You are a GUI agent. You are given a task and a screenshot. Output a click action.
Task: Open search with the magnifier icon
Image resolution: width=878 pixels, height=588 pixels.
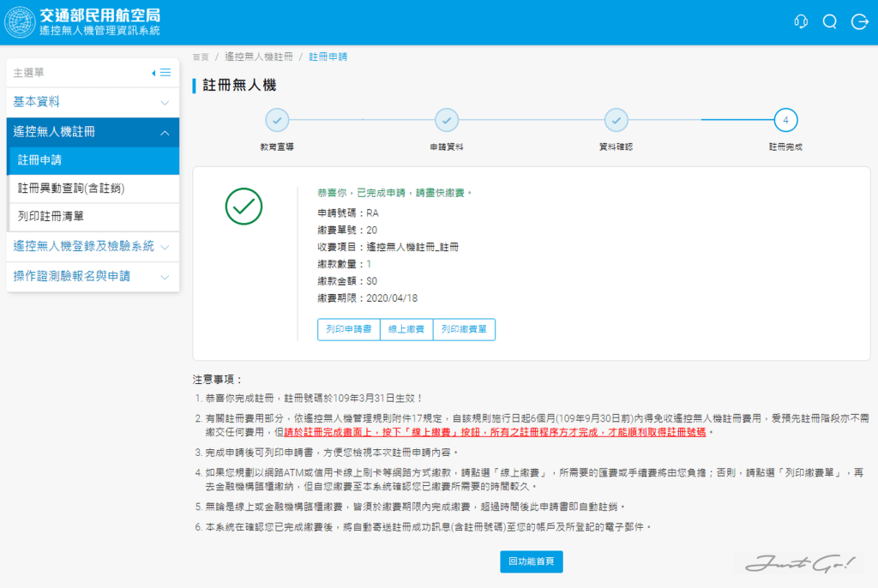(829, 22)
